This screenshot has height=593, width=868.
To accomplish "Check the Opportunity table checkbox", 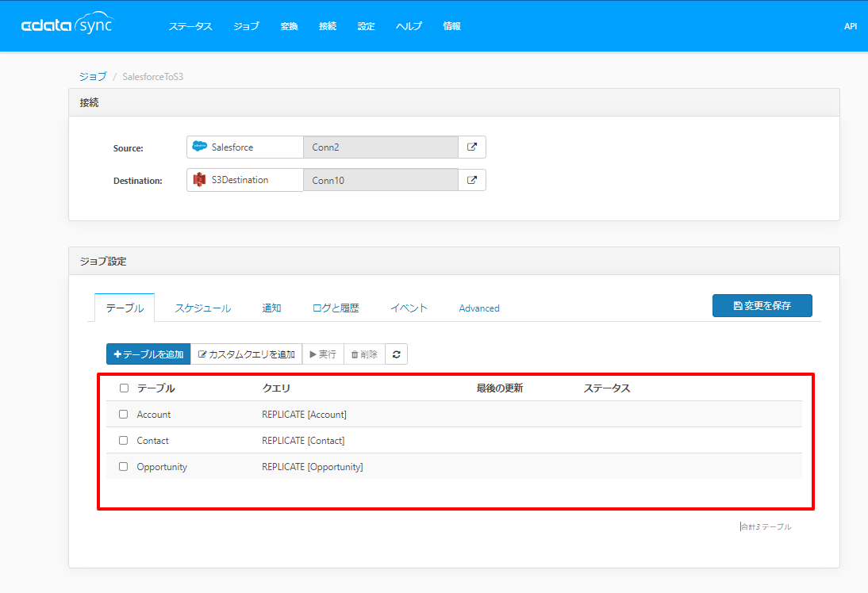I will click(x=124, y=466).
